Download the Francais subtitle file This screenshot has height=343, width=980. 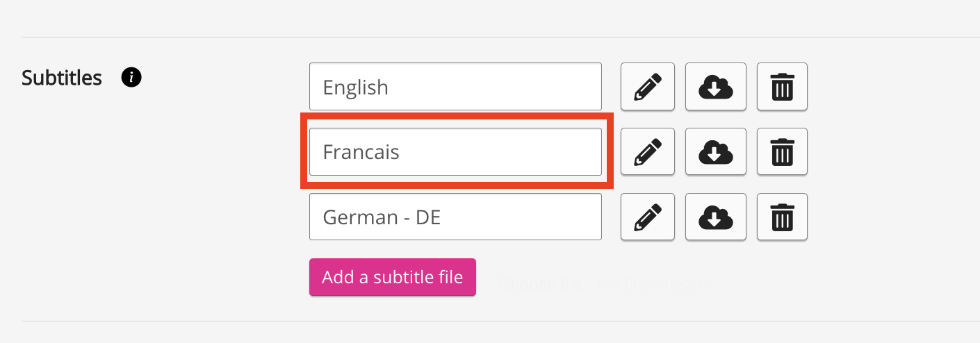pyautogui.click(x=715, y=151)
